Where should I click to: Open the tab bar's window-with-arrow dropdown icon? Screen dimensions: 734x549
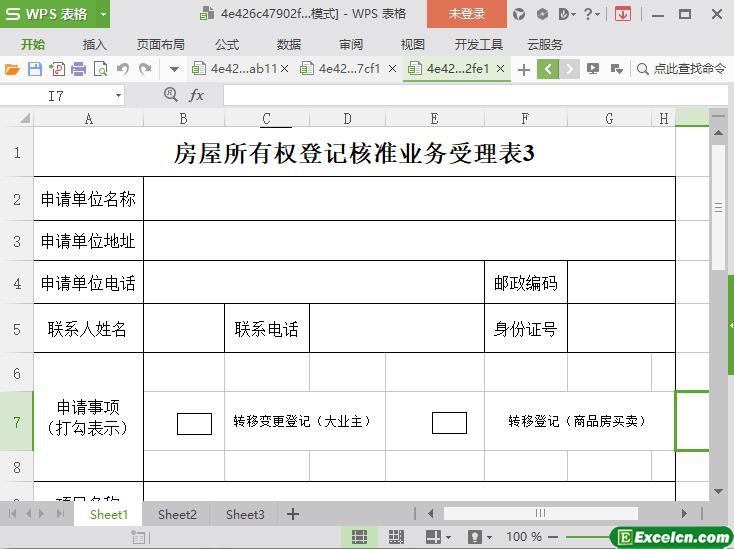tap(617, 69)
